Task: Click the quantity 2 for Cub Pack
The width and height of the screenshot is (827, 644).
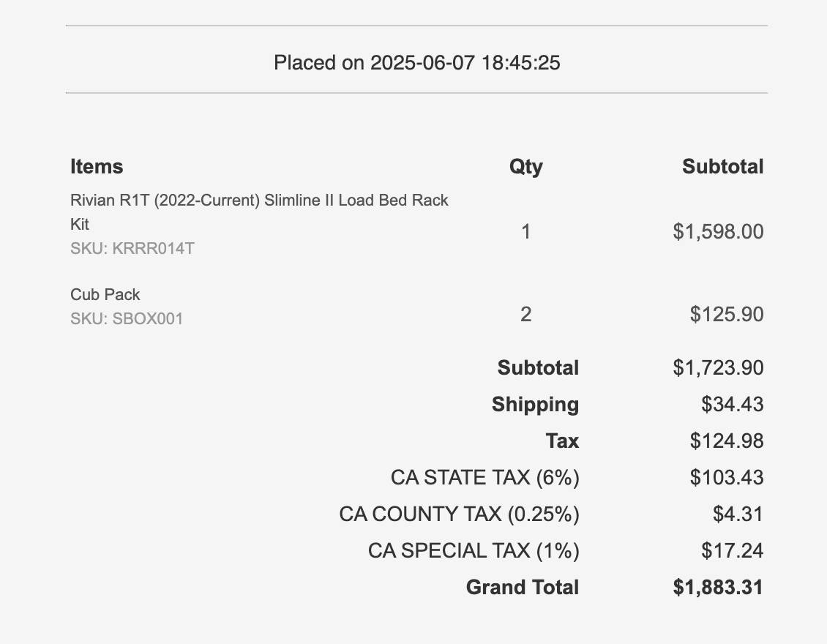Action: click(x=526, y=315)
